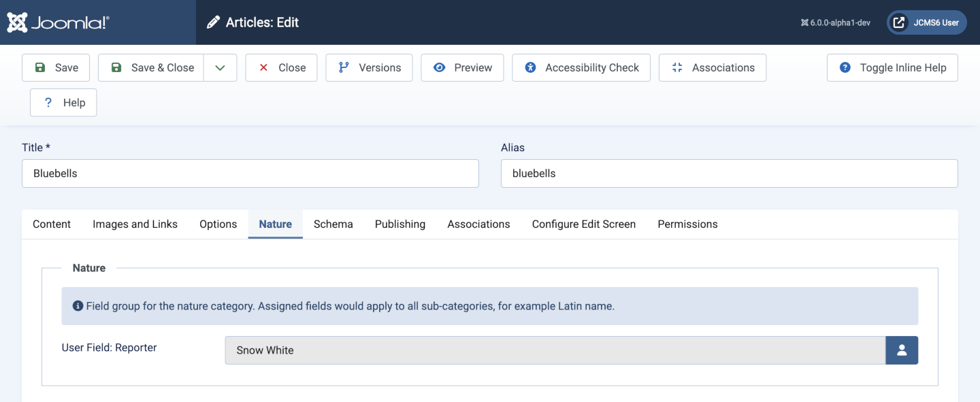Click the question mark icon on Help

tap(47, 102)
